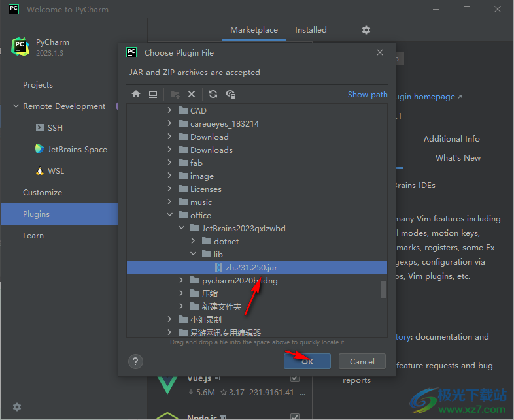The height and width of the screenshot is (420, 514).
Task: Click the WSL penguin icon
Action: coord(40,170)
